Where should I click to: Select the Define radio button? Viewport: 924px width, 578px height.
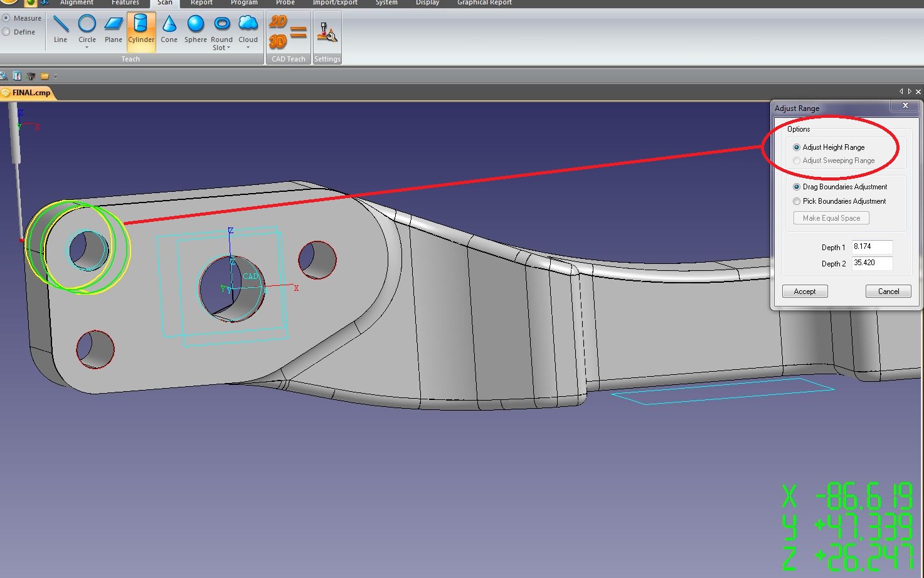(7, 32)
